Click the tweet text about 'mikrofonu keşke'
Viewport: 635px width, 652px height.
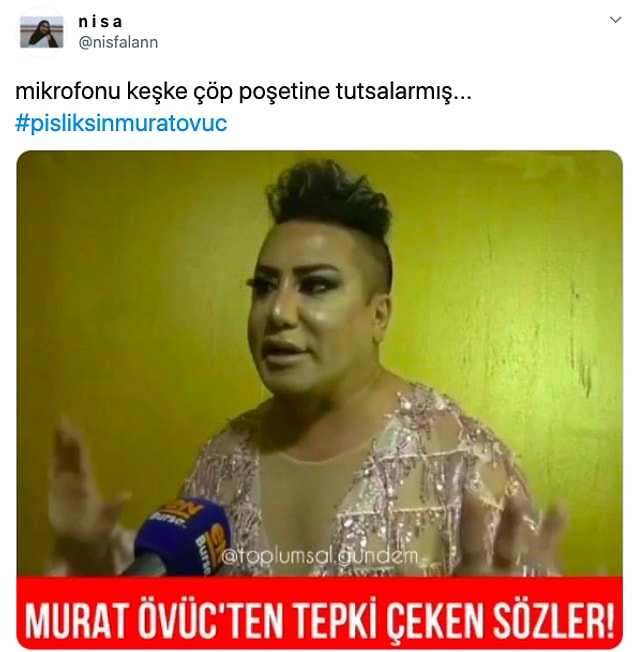243,92
